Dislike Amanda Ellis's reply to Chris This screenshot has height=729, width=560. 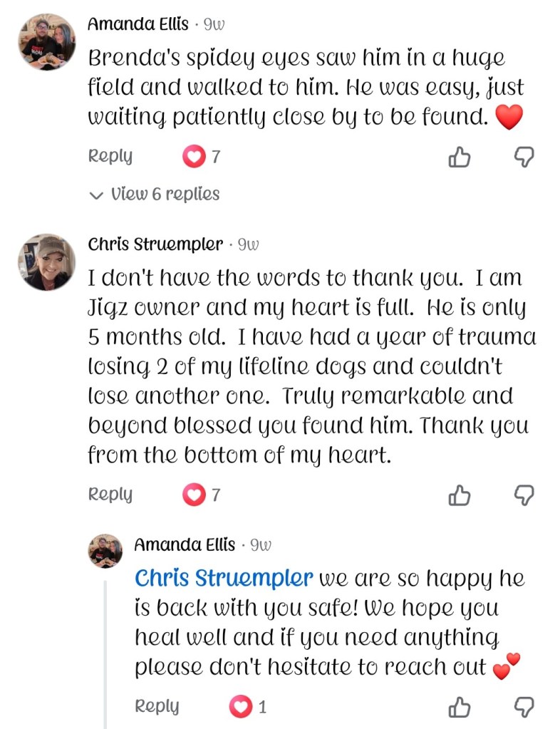click(x=524, y=707)
